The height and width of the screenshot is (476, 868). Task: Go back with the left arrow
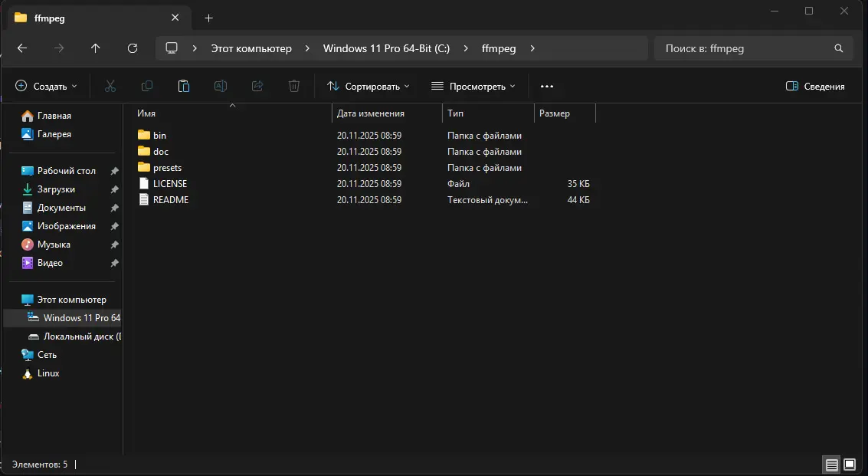tap(22, 49)
